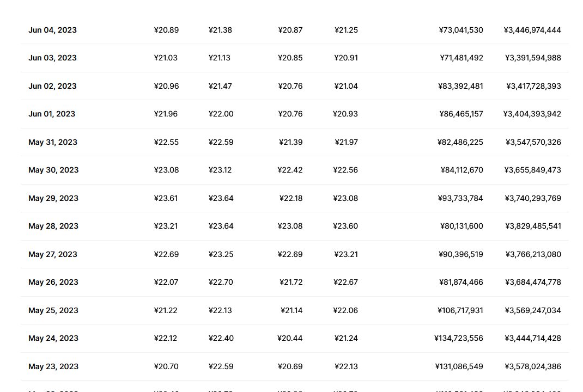Select the Jun 01, 2023 date cell

52,114
